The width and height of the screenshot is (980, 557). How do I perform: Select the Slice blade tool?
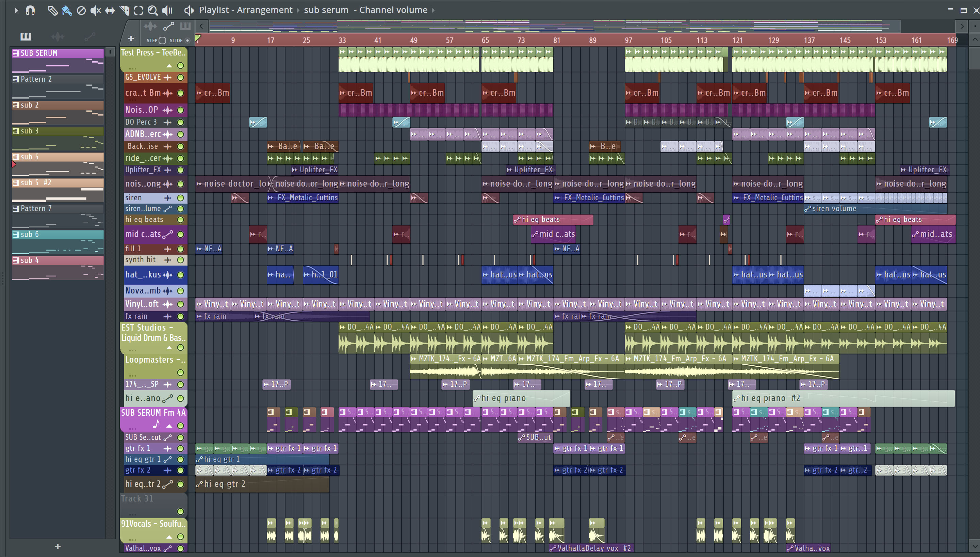pos(124,10)
